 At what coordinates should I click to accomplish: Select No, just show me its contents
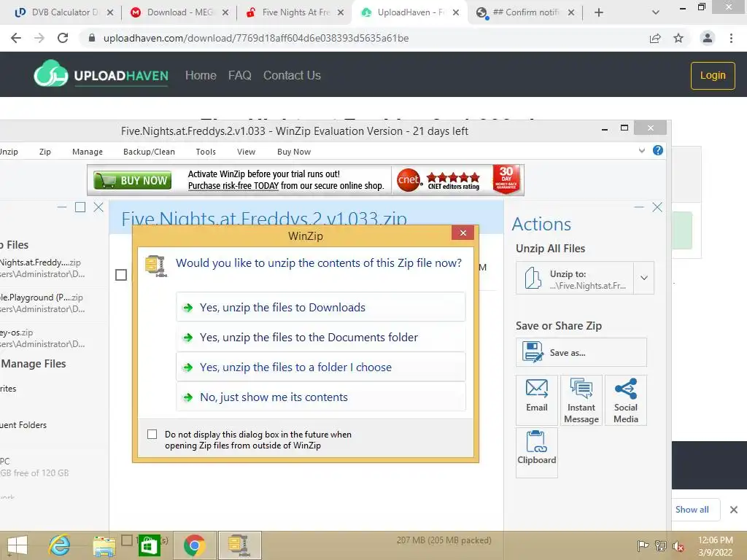coord(321,397)
